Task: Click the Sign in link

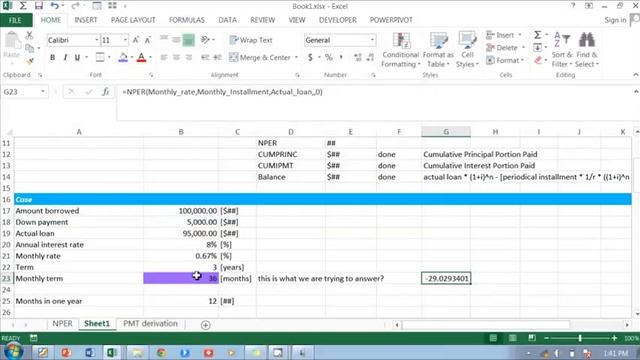Action: 615,20
